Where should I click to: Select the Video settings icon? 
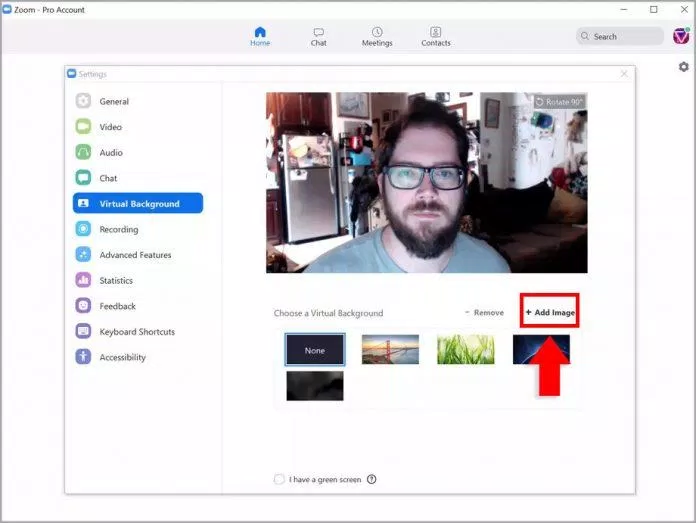pyautogui.click(x=83, y=127)
